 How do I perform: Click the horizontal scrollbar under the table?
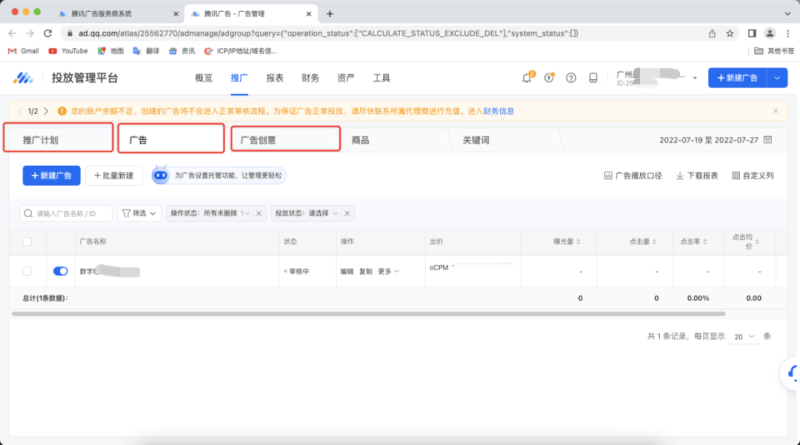tap(300, 314)
